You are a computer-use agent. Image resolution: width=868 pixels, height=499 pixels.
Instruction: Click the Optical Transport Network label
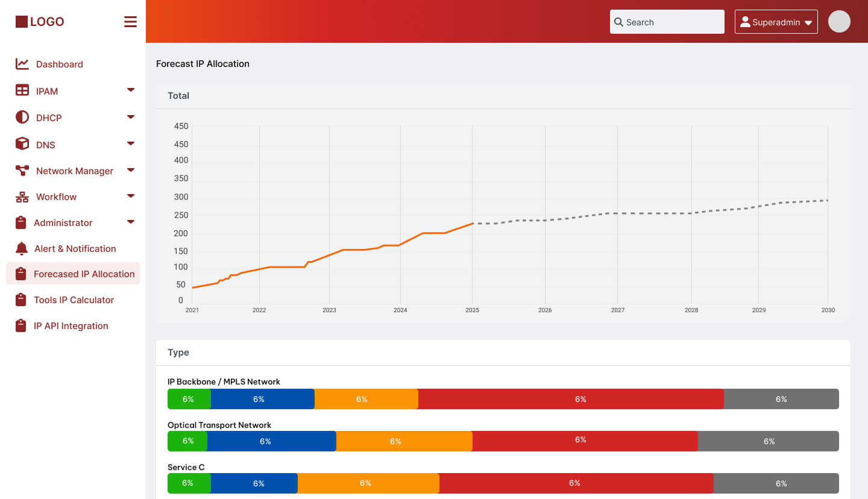[x=219, y=425]
